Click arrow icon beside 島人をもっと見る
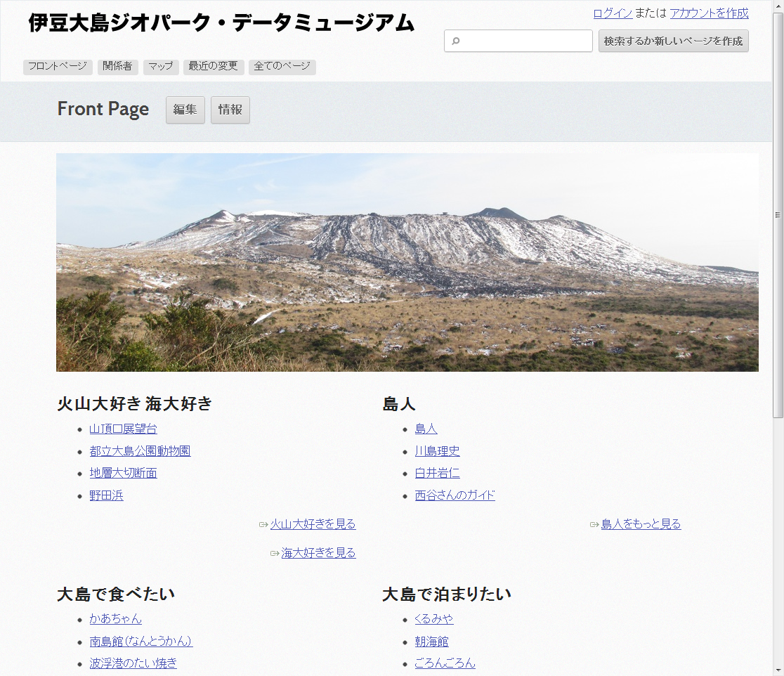Viewport: 784px width, 676px height. point(594,524)
